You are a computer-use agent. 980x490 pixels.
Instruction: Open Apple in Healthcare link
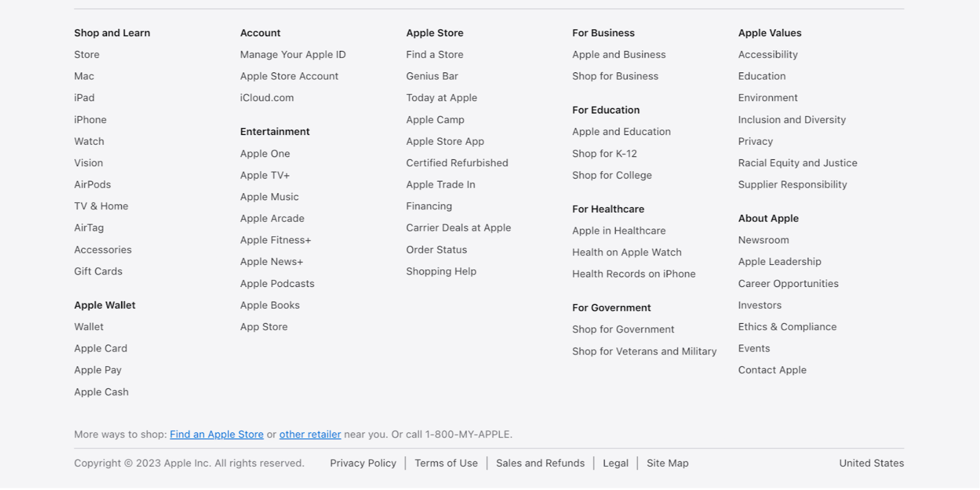pyautogui.click(x=619, y=231)
